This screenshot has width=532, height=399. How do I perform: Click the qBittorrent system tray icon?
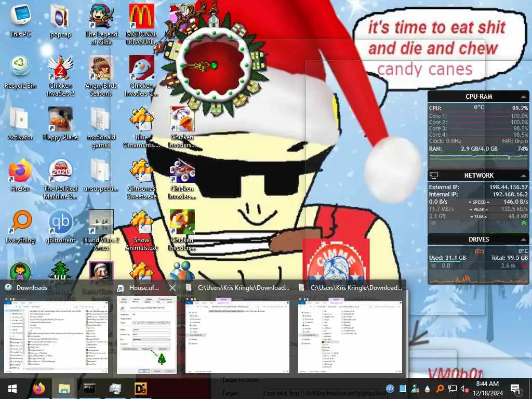390,389
